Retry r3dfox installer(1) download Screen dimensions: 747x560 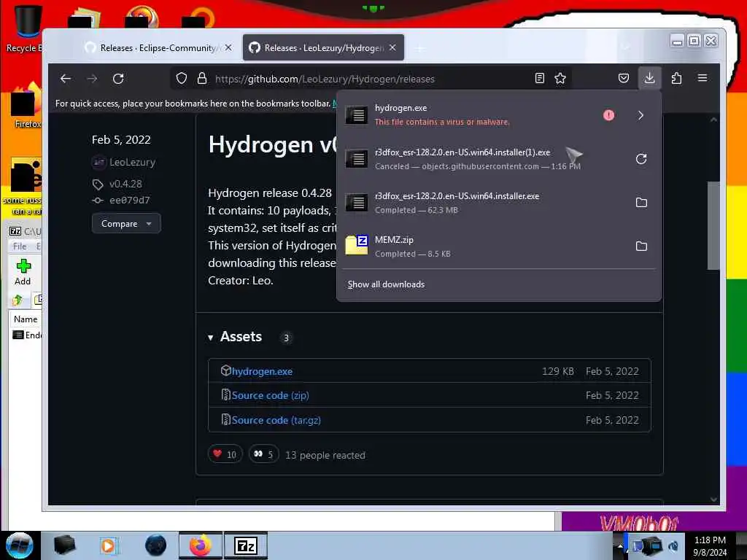click(x=641, y=159)
